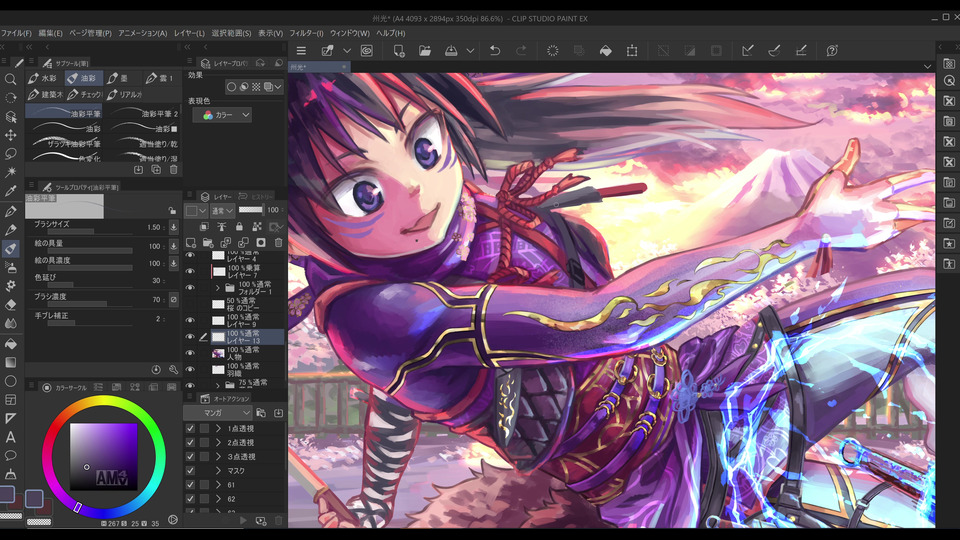Choose the 水彩 sub tool group

[47, 78]
